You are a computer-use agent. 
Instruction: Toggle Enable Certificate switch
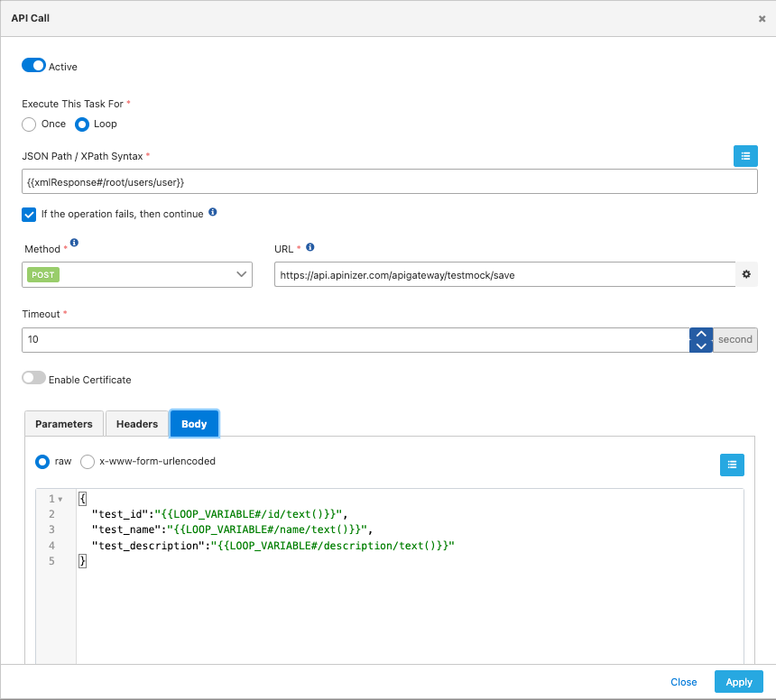coord(33,379)
